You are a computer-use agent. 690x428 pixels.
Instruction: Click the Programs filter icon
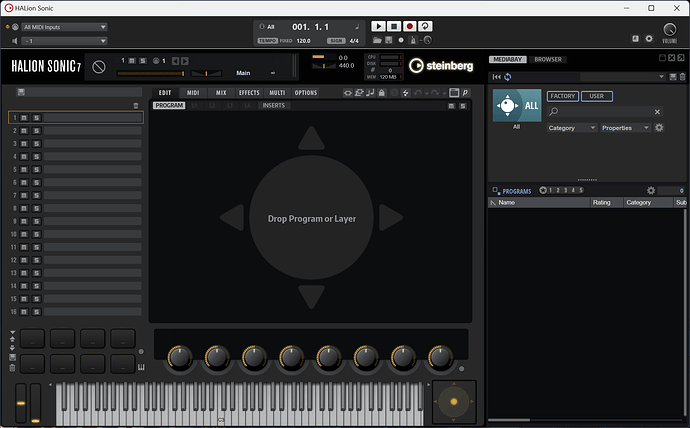496,190
